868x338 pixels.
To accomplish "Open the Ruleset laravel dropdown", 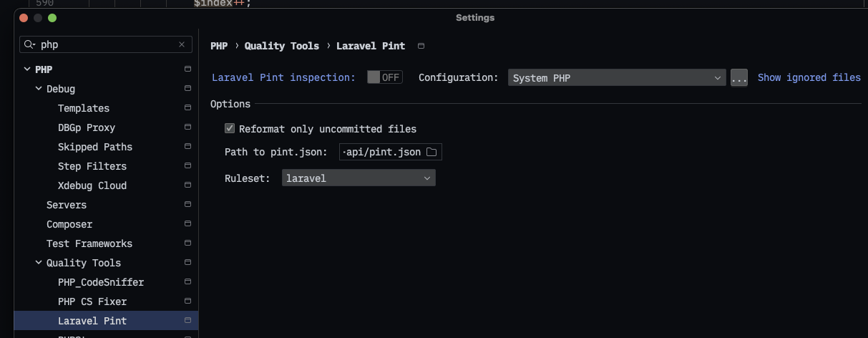I will pos(359,178).
